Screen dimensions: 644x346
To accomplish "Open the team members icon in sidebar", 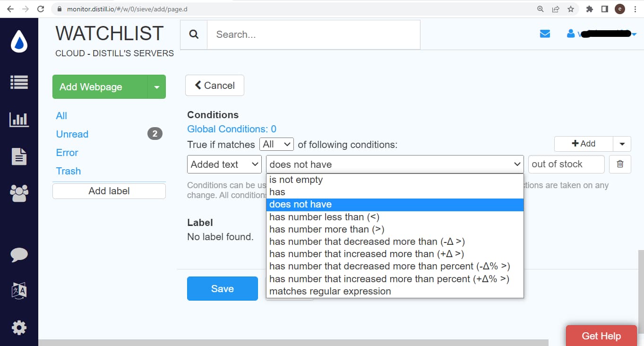I will pyautogui.click(x=19, y=193).
